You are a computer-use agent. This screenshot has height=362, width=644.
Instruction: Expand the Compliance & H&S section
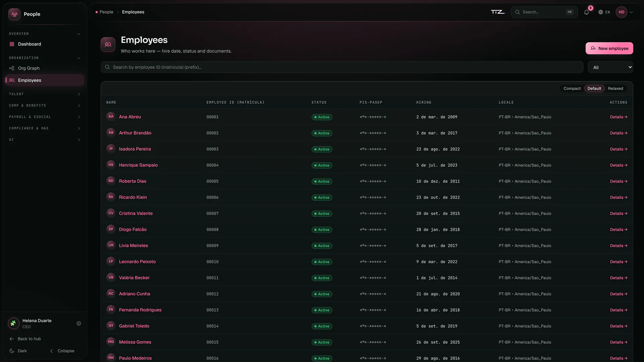(x=45, y=128)
